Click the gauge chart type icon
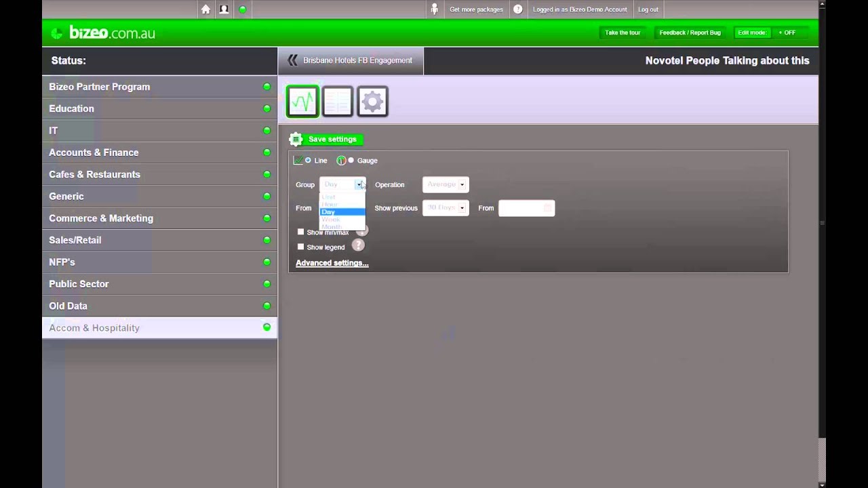 341,161
